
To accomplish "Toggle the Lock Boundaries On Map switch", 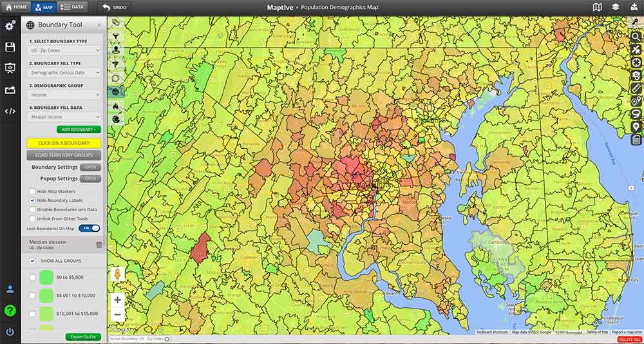I will click(89, 228).
